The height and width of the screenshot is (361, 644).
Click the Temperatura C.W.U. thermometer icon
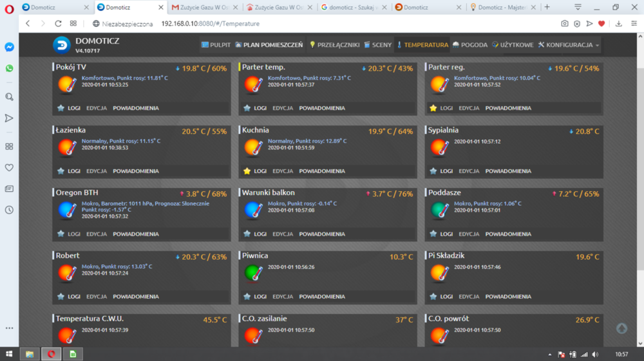coord(67,335)
